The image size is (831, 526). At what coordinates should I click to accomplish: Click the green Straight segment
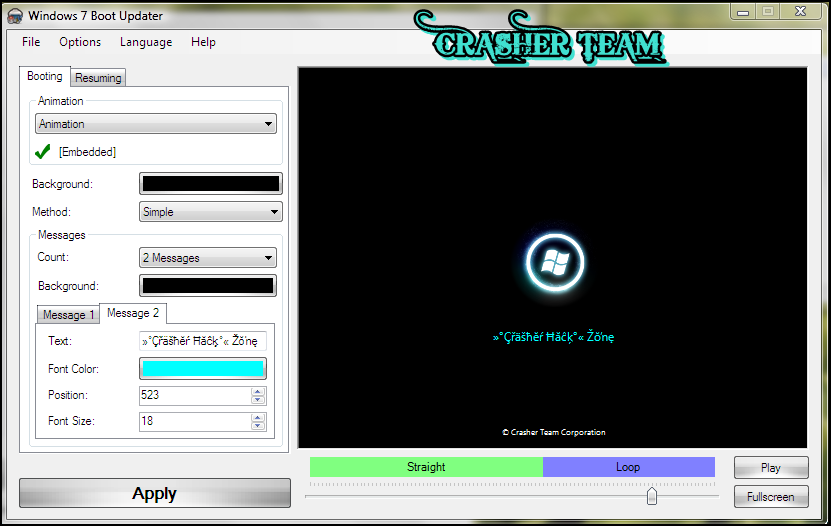426,467
